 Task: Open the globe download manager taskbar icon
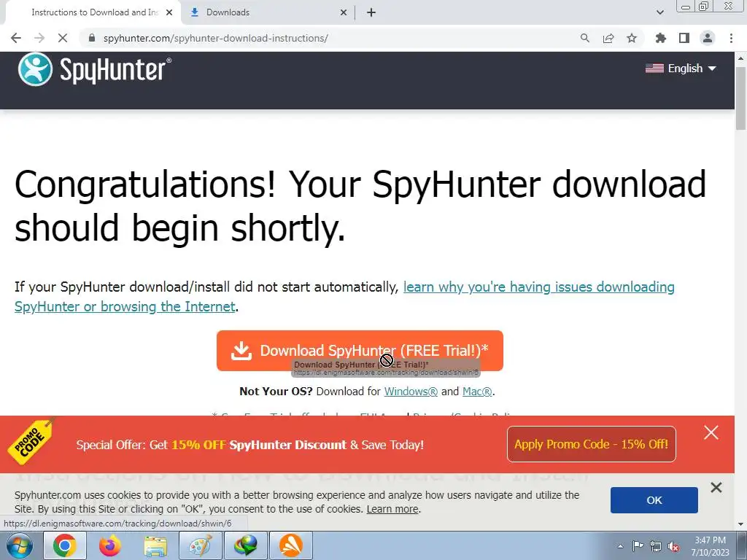246,545
